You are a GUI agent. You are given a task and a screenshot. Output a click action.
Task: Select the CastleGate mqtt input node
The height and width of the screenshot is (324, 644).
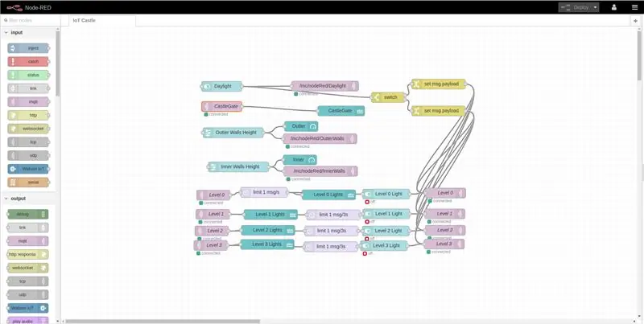[222, 107]
